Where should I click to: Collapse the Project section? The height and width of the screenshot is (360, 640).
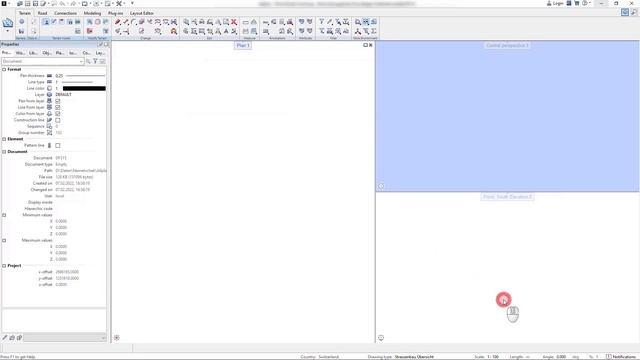coord(4,266)
